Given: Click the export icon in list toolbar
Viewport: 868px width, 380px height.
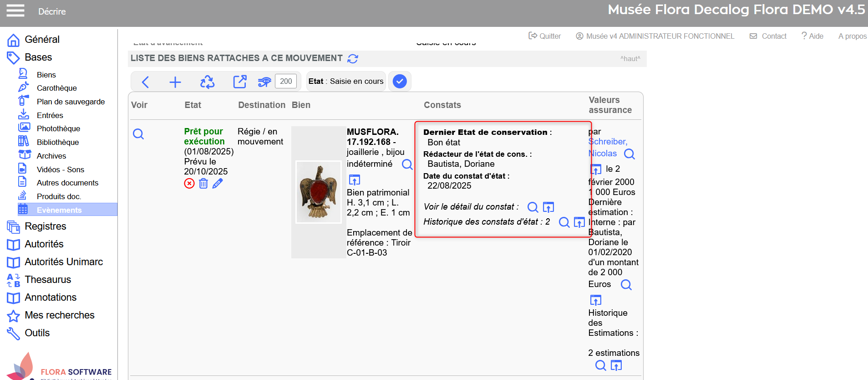Looking at the screenshot, I should coord(239,82).
